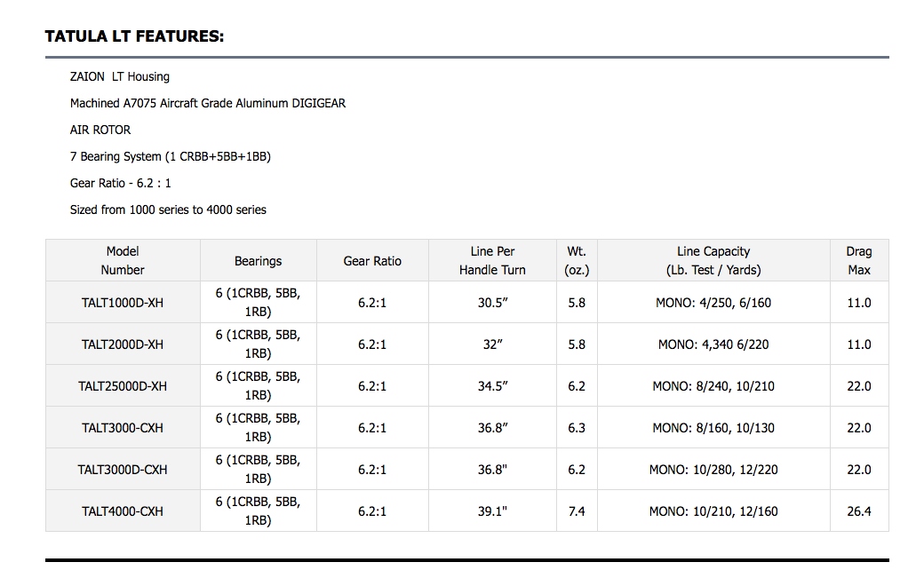Click the "Drag Max" column header

coord(859,260)
